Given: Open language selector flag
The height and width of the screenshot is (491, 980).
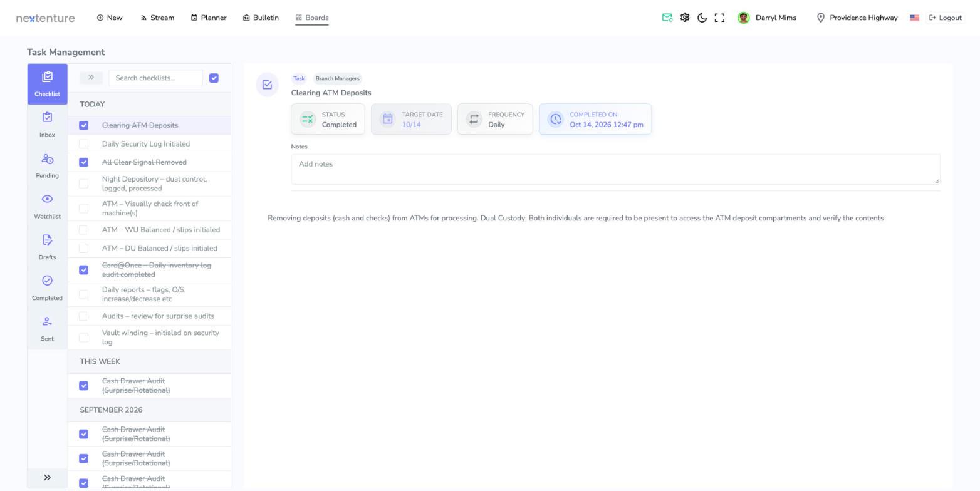Looking at the screenshot, I should pyautogui.click(x=914, y=18).
